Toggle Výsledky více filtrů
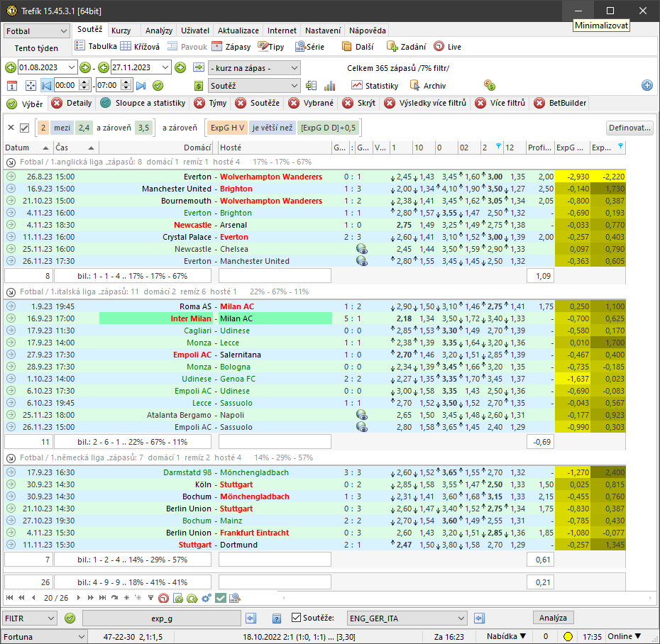This screenshot has height=644, width=660. [x=425, y=103]
